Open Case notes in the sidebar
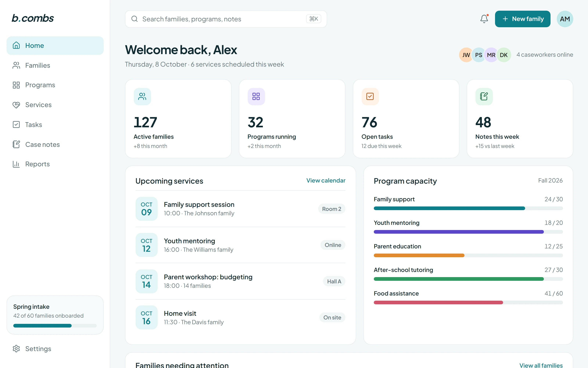Image resolution: width=588 pixels, height=368 pixels. (55, 144)
